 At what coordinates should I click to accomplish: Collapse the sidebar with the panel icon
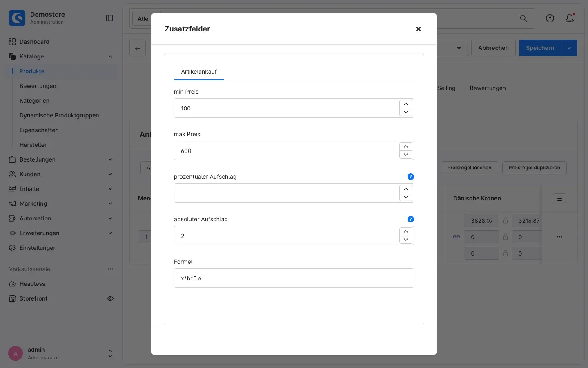tap(109, 18)
